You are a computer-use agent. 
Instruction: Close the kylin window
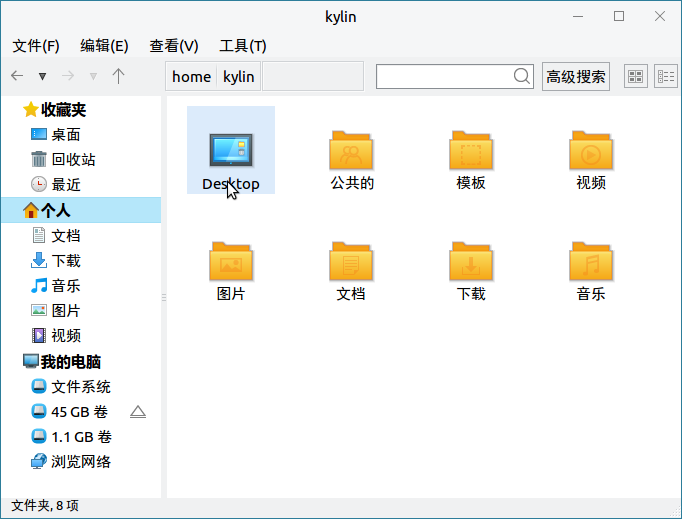coord(659,17)
